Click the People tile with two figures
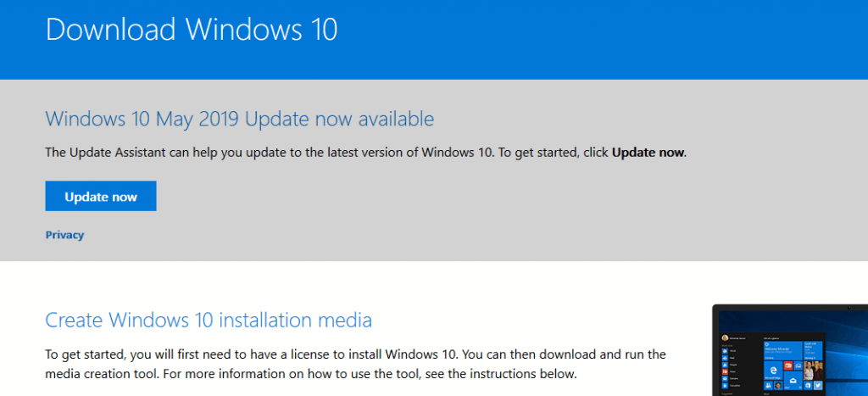 [x=768, y=386]
